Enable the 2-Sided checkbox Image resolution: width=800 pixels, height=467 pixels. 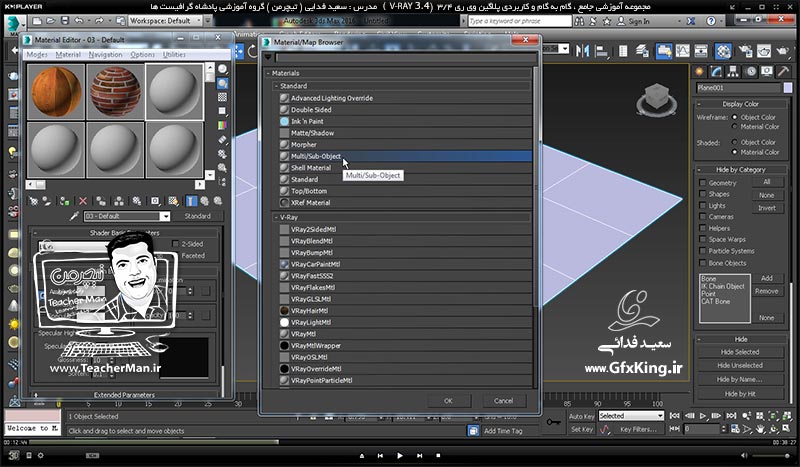point(176,244)
